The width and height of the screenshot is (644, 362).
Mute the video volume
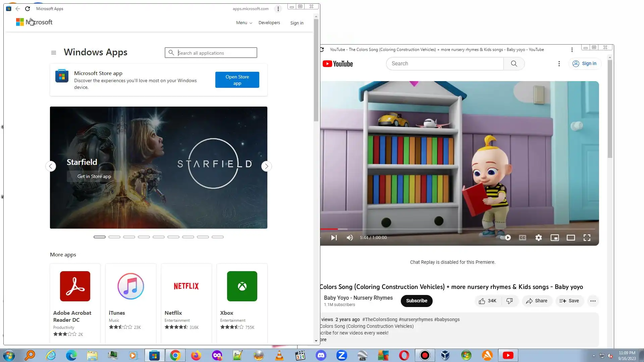coord(350,238)
